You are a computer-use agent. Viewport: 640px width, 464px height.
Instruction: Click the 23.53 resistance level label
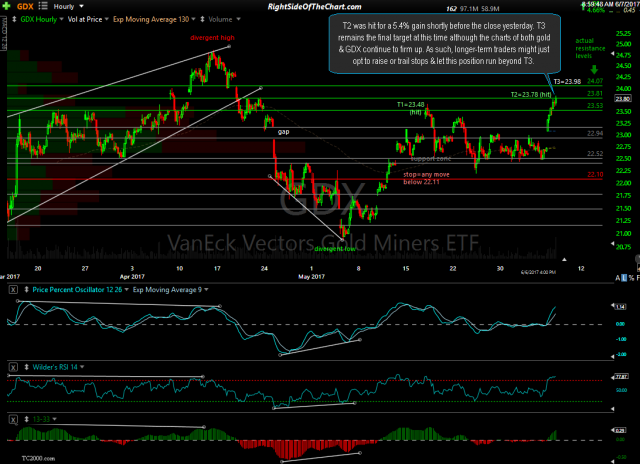pyautogui.click(x=595, y=106)
